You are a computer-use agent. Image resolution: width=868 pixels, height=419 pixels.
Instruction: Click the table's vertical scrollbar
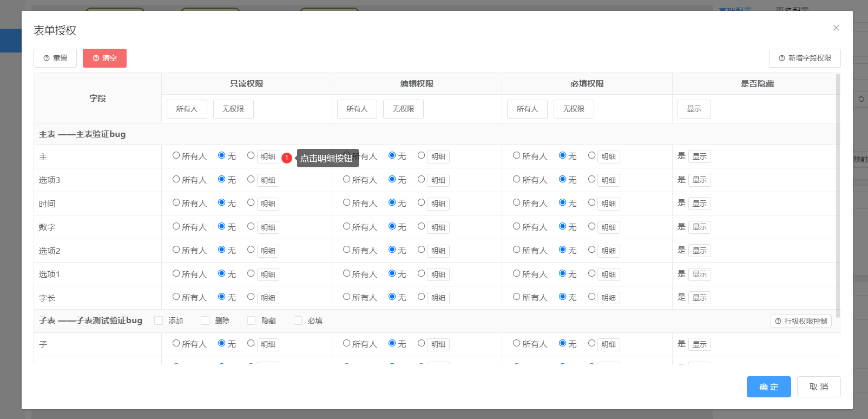click(x=838, y=195)
